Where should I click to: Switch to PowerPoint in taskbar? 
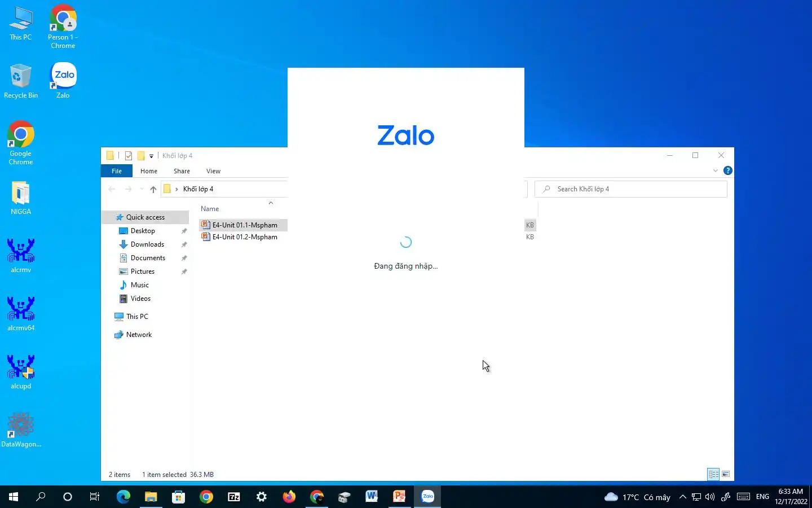[x=399, y=497]
